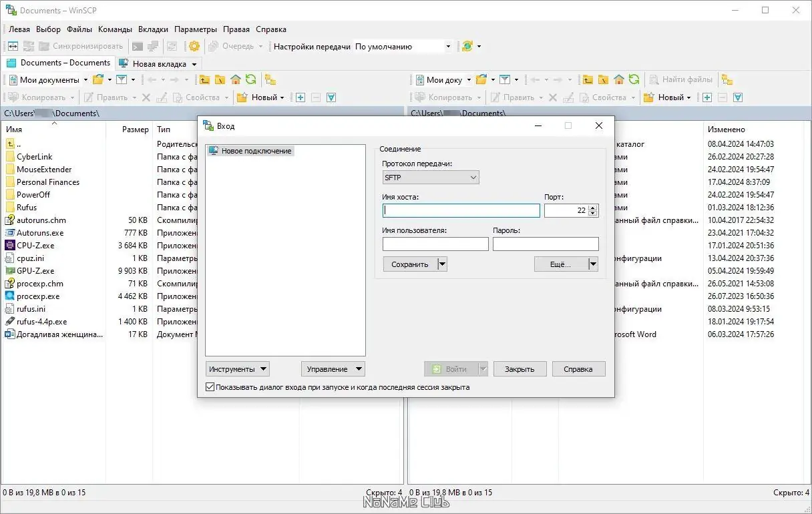Click right panel selection mask icon
This screenshot has height=514, width=812.
pos(738,97)
